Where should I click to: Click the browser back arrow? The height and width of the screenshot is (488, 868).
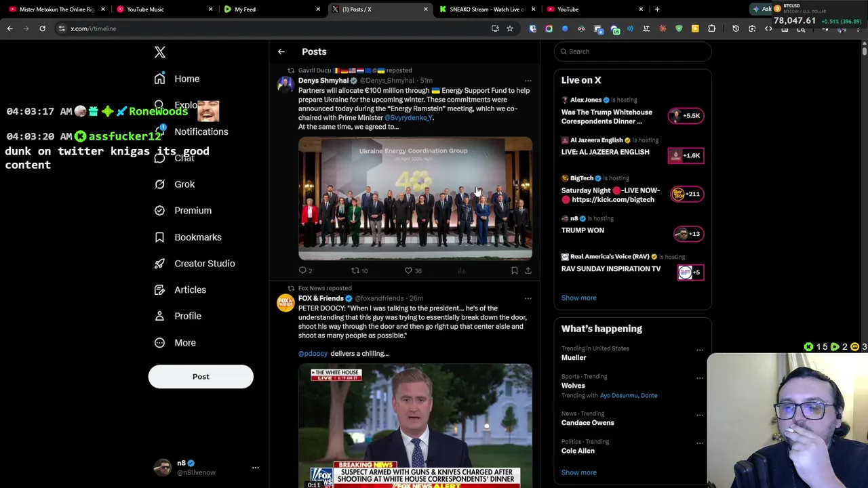(9, 28)
